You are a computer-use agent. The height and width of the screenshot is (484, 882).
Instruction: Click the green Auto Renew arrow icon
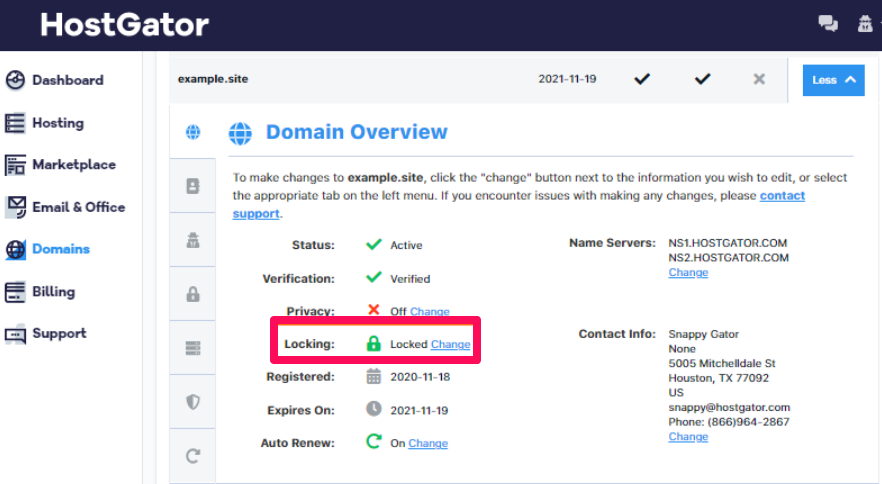(x=374, y=442)
